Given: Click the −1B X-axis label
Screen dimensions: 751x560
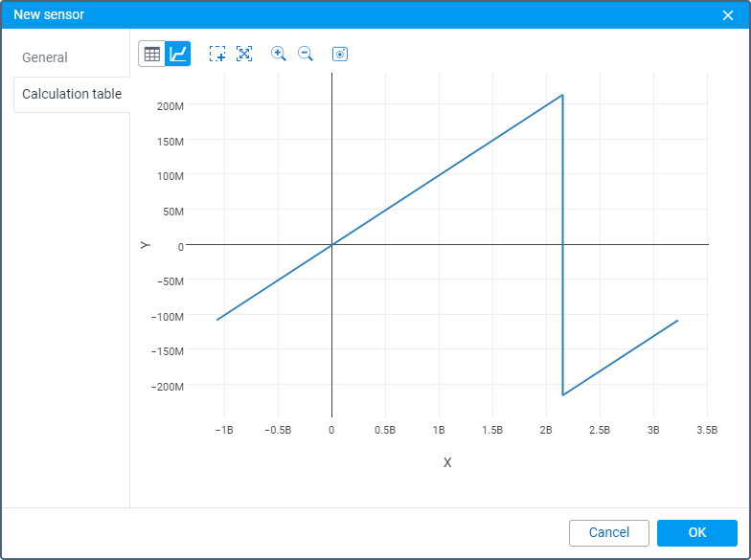Looking at the screenshot, I should click(224, 430).
